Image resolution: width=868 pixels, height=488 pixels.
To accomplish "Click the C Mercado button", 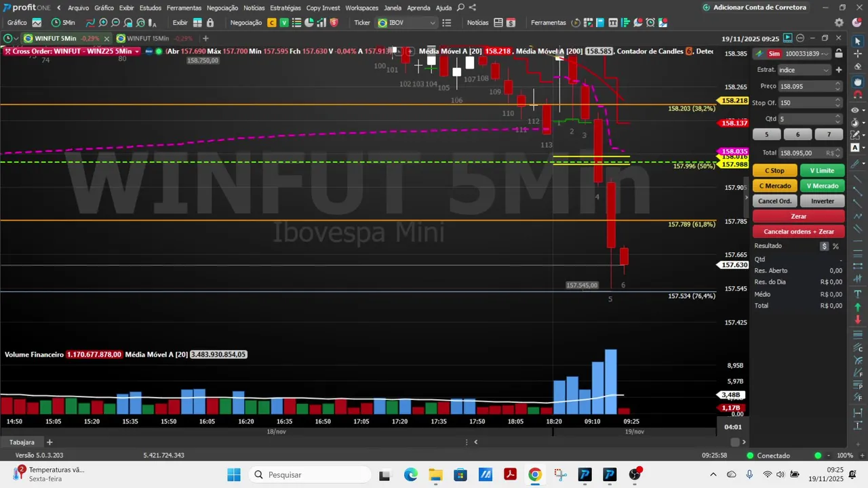I will 775,186.
